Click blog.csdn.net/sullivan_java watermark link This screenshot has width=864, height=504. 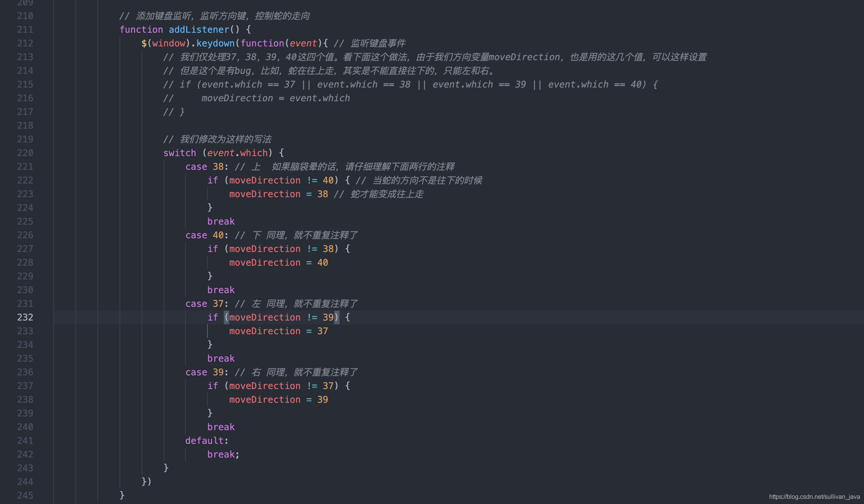click(x=814, y=497)
